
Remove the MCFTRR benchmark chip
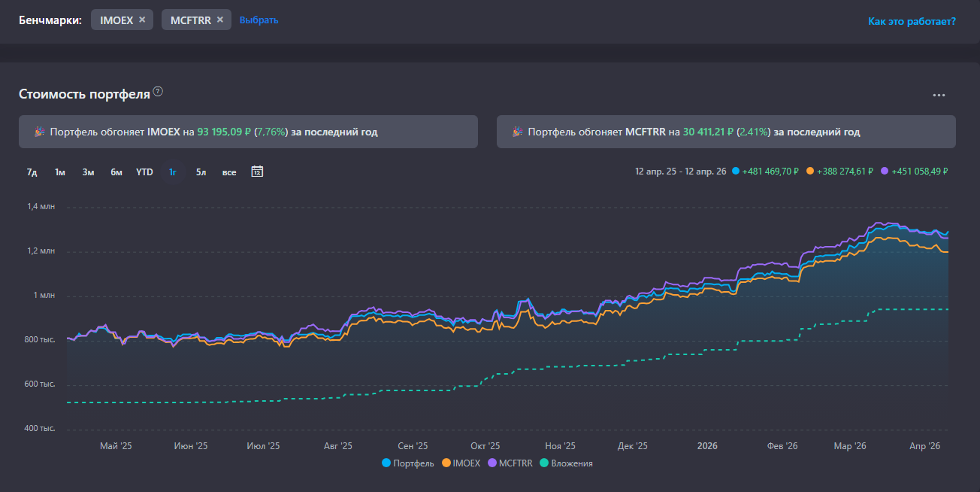220,20
